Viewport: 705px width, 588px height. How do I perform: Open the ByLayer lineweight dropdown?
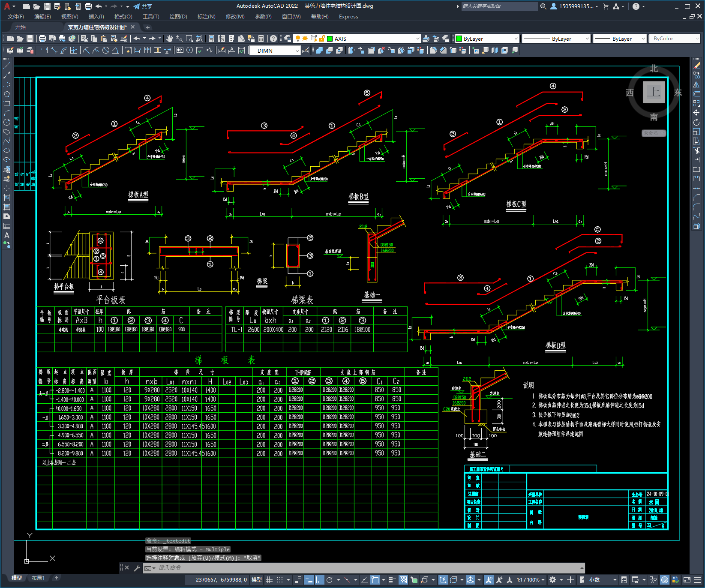point(643,39)
